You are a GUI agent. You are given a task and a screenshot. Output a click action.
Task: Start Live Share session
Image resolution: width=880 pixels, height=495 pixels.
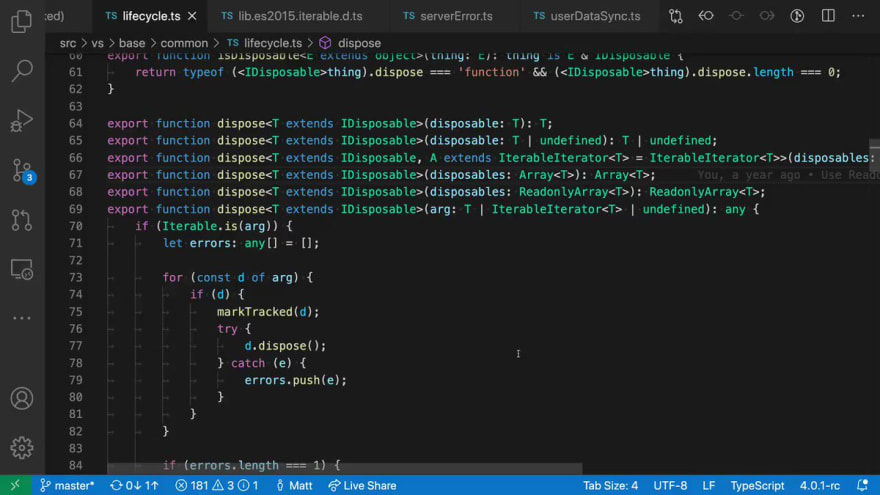(362, 485)
